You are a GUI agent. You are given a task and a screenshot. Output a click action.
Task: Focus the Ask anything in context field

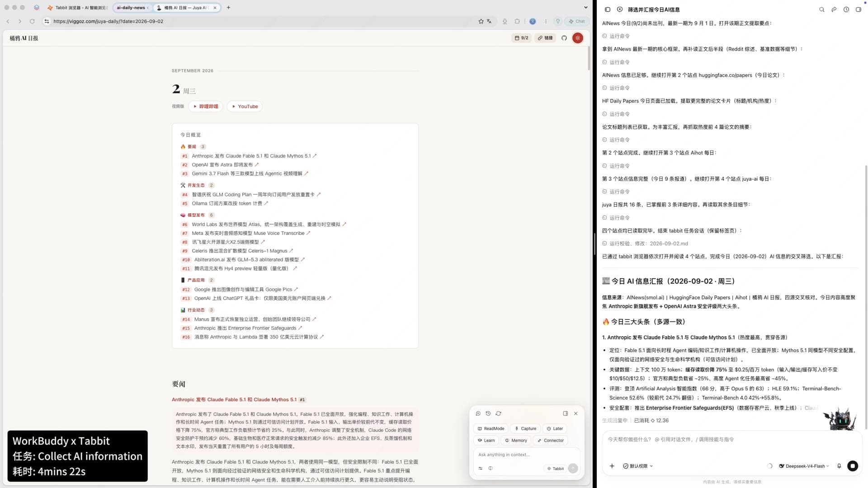tap(527, 455)
